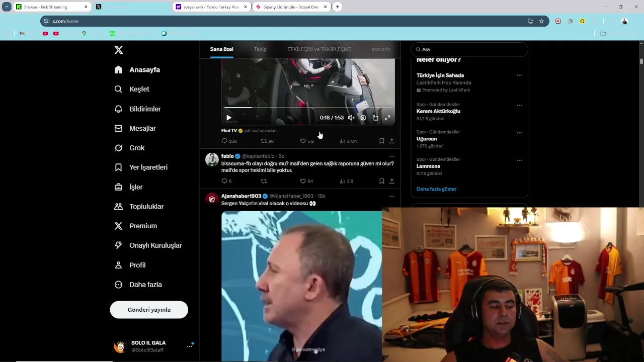This screenshot has height=362, width=644.
Task: Open fabio's profile avatar
Action: pos(212,159)
